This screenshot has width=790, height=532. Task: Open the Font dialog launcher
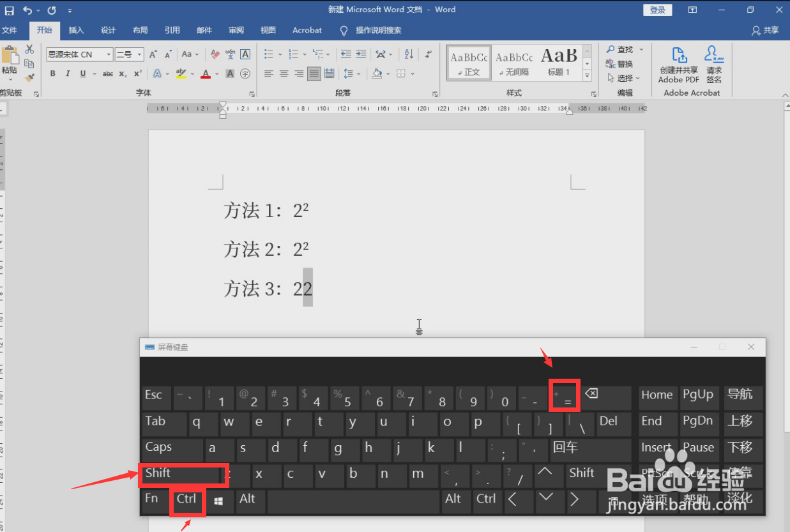252,94
